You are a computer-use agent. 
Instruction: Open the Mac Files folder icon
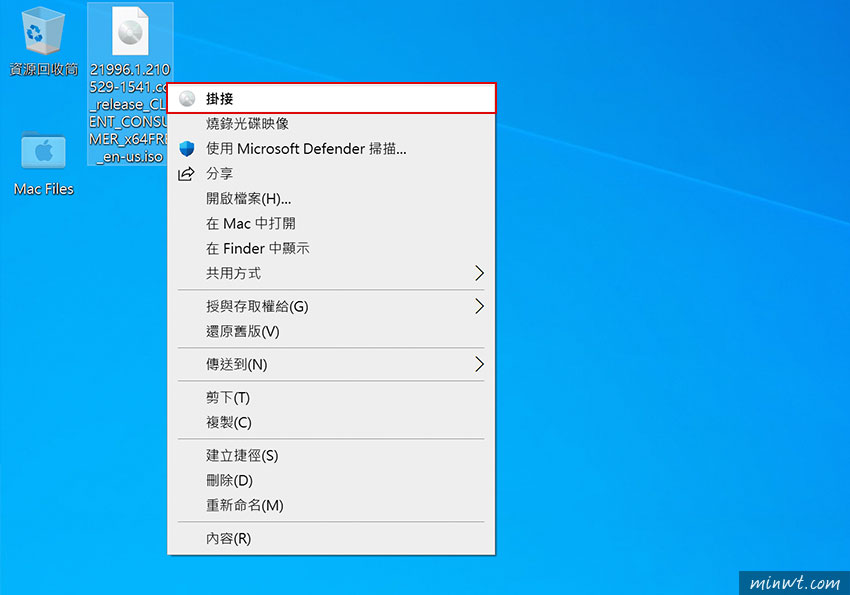pos(43,151)
